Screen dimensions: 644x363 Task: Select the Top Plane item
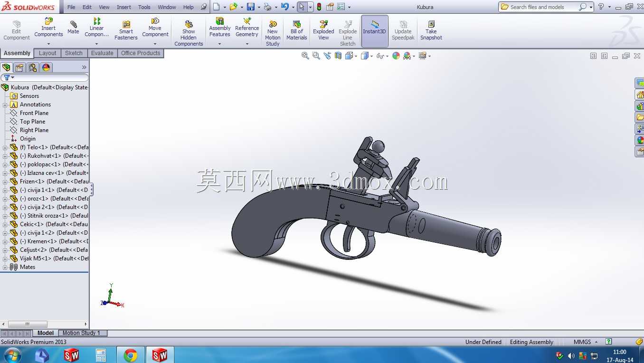pos(32,122)
